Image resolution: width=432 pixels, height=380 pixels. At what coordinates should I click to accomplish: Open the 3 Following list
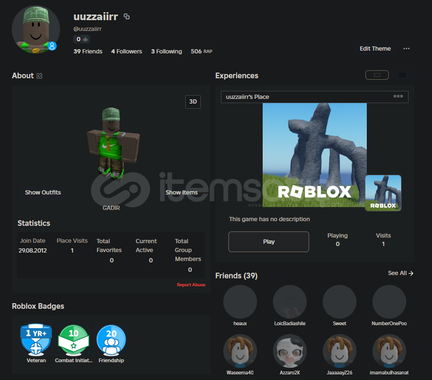click(x=166, y=51)
